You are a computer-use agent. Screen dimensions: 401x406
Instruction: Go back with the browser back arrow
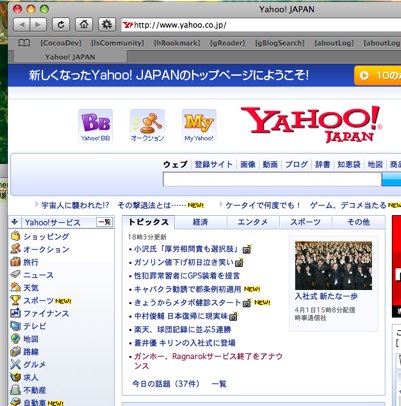(x=22, y=25)
